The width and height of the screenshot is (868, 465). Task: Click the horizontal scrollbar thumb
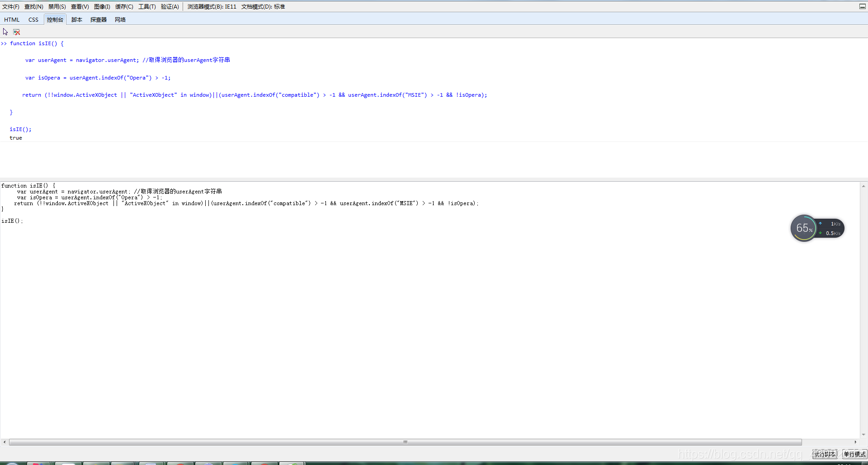tap(406, 442)
